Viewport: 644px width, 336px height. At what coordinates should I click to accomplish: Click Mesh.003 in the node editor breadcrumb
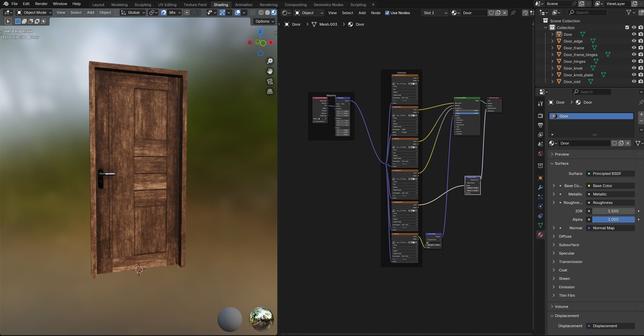(x=328, y=24)
